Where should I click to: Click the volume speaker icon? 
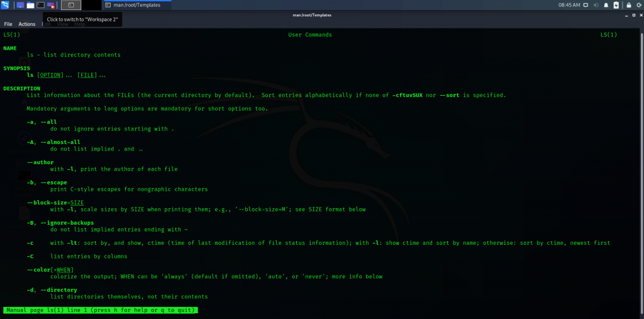click(x=597, y=5)
